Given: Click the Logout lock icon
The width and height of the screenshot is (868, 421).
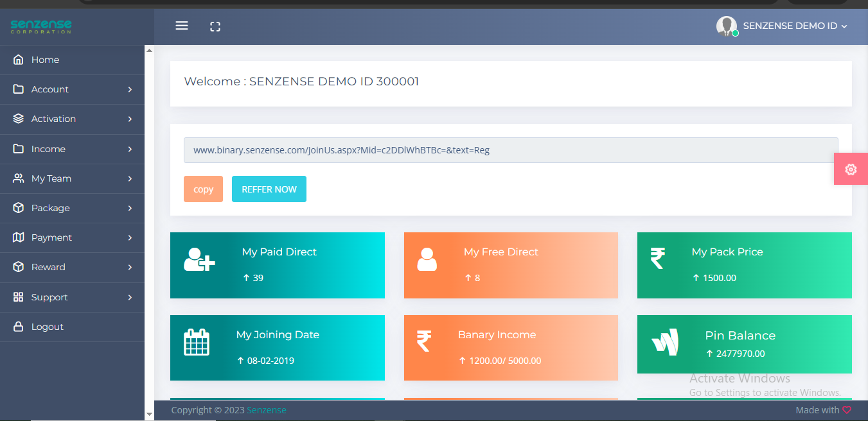Looking at the screenshot, I should tap(19, 327).
